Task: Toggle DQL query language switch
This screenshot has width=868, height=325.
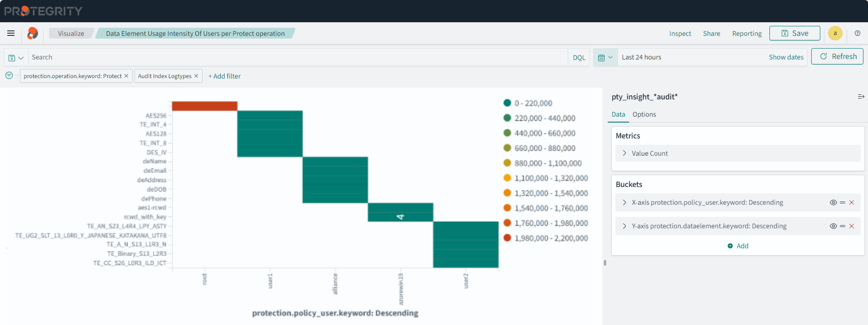Action: coord(579,57)
